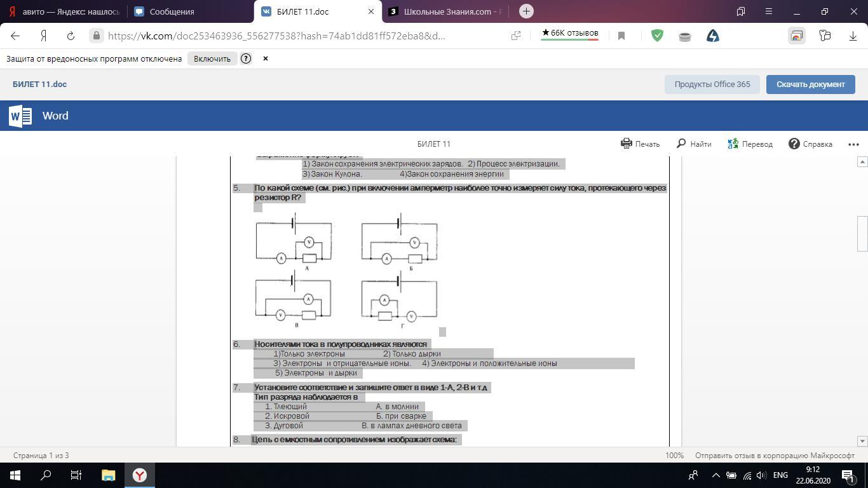Click the Yandex Browser taskbar icon
Viewport: 868px width, 488px height.
140,475
